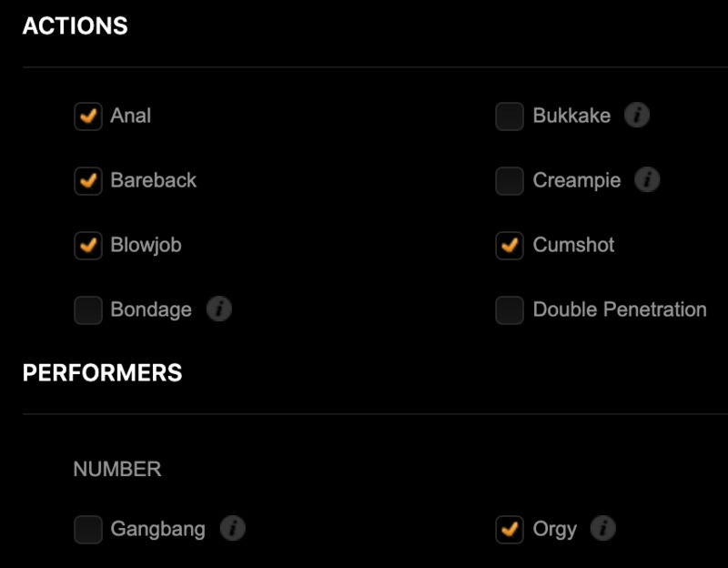Uncheck the Cumshot checkbox
The height and width of the screenshot is (568, 728).
point(510,245)
